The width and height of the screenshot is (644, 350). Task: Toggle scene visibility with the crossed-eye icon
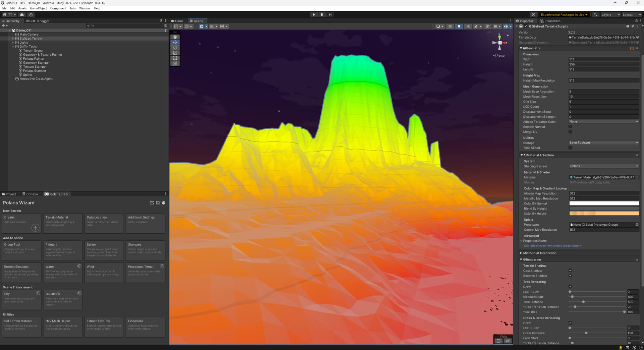tap(487, 26)
